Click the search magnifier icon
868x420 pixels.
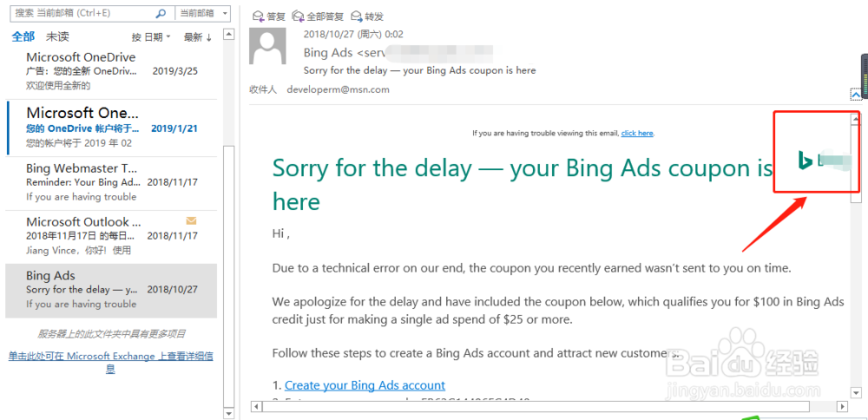tap(161, 14)
